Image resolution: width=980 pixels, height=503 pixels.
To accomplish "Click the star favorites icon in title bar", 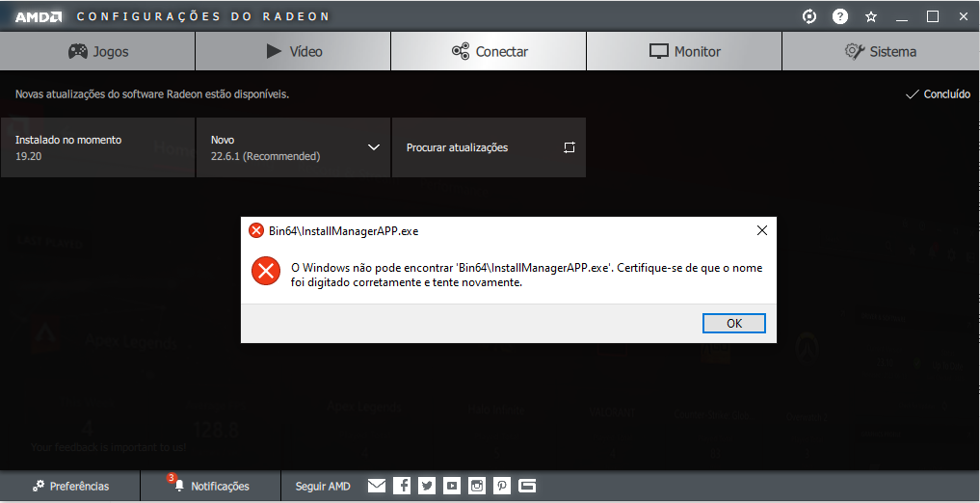I will (870, 17).
